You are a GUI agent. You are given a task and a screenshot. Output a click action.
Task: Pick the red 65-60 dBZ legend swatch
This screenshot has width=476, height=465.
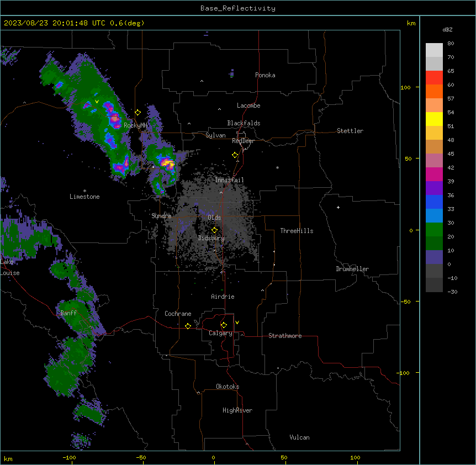[x=434, y=77]
